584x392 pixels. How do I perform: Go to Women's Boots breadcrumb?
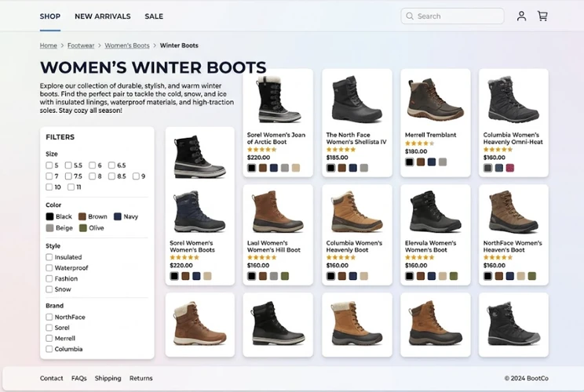[x=127, y=45]
